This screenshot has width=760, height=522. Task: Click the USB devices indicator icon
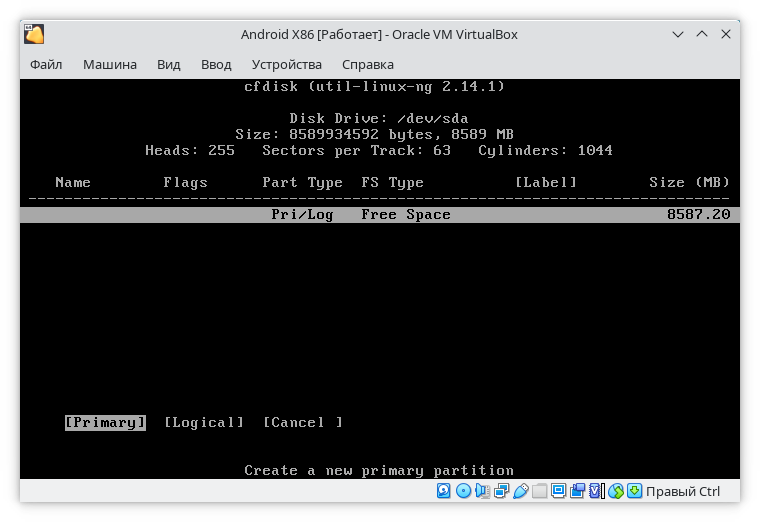(x=520, y=491)
